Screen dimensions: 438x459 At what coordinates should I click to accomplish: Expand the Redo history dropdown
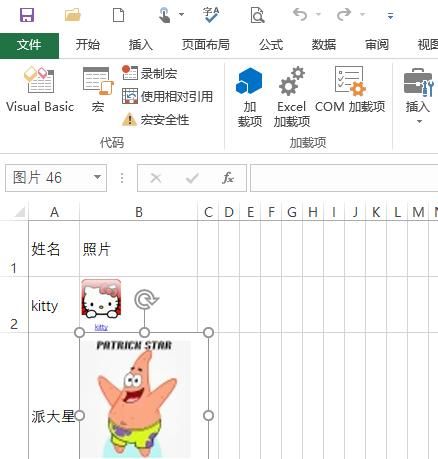pos(362,14)
